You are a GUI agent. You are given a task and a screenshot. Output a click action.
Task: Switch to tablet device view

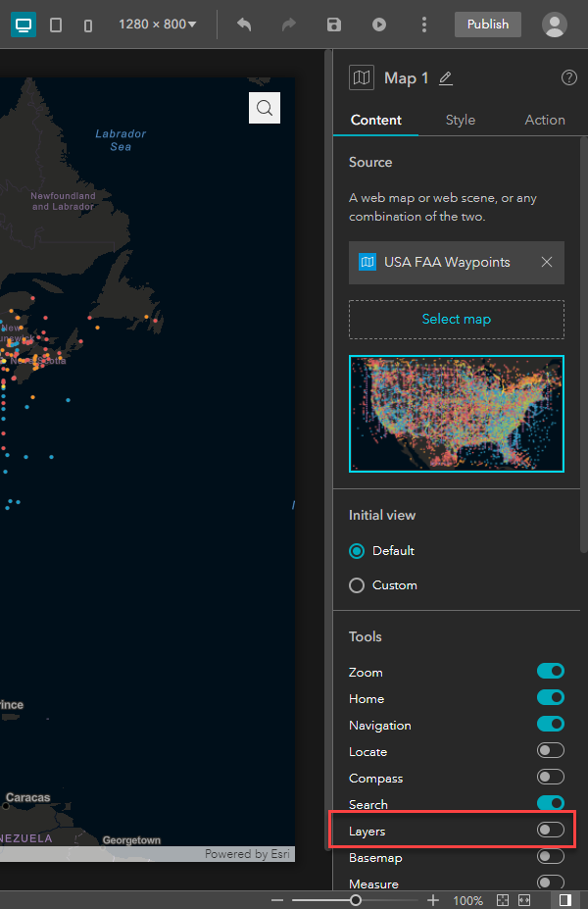click(x=56, y=25)
